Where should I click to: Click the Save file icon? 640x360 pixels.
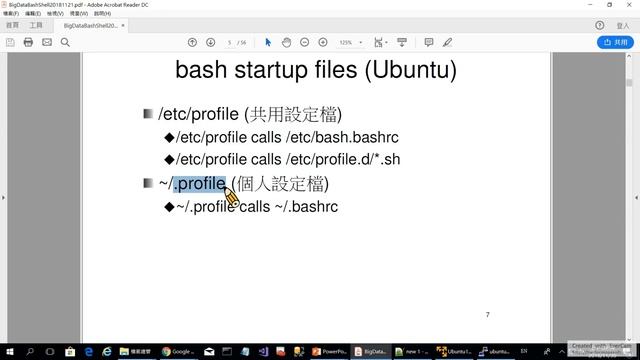click(x=10, y=42)
